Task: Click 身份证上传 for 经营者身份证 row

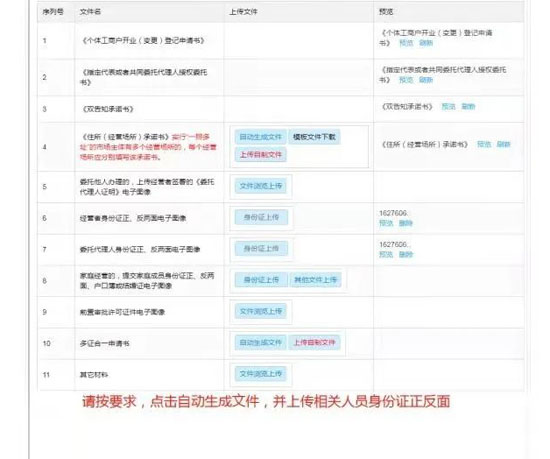Action: (261, 217)
